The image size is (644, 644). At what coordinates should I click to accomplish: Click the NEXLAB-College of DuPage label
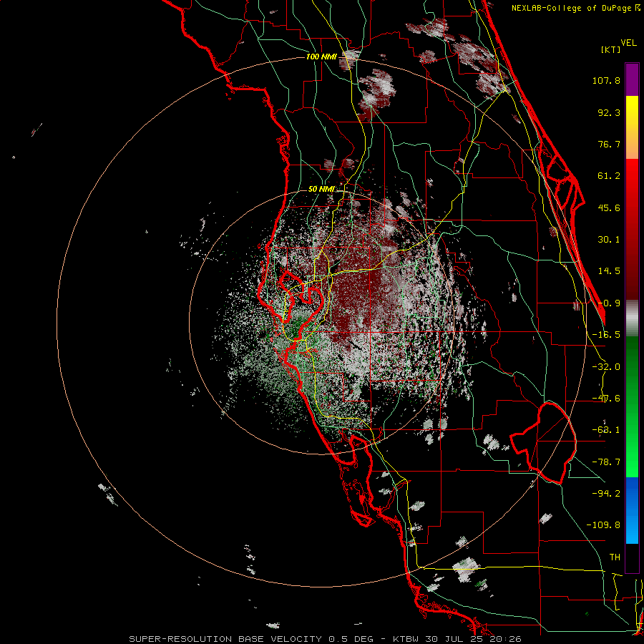click(575, 8)
